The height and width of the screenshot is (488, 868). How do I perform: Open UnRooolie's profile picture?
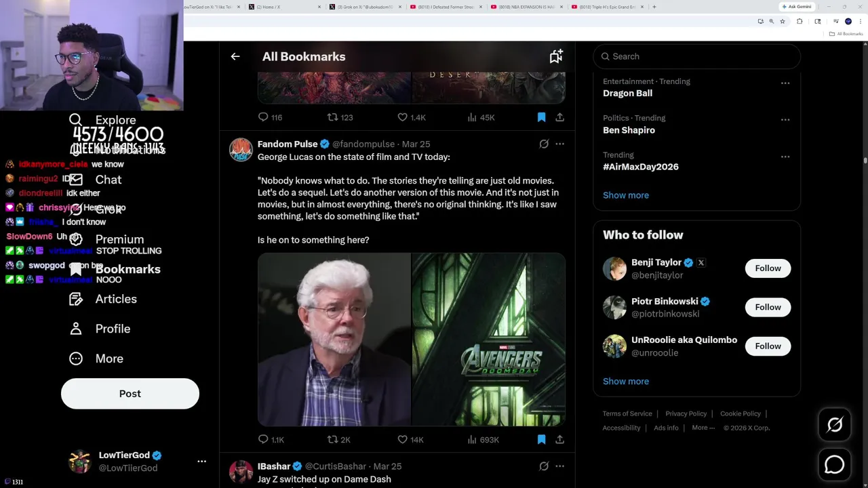tap(614, 346)
